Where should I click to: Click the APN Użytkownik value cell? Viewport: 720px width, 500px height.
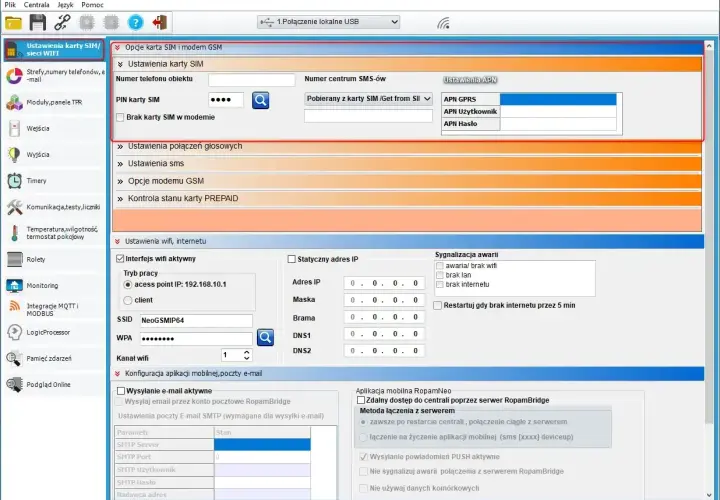click(x=558, y=112)
